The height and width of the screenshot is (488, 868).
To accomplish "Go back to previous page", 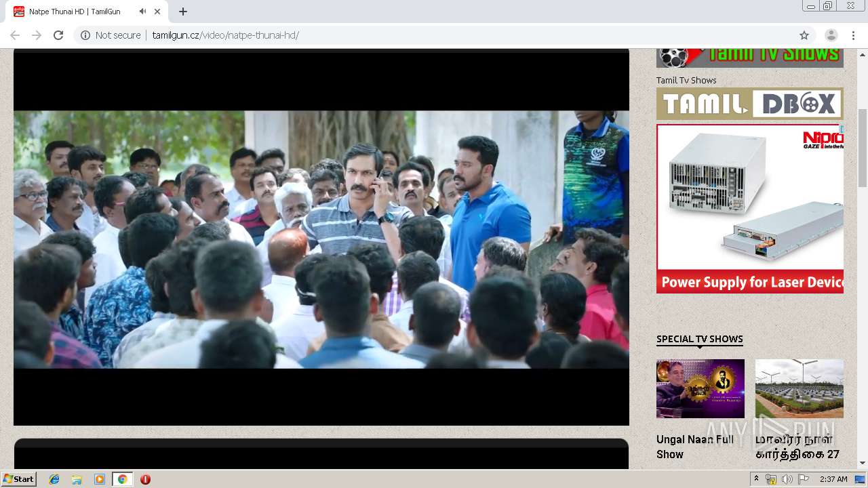I will click(15, 35).
